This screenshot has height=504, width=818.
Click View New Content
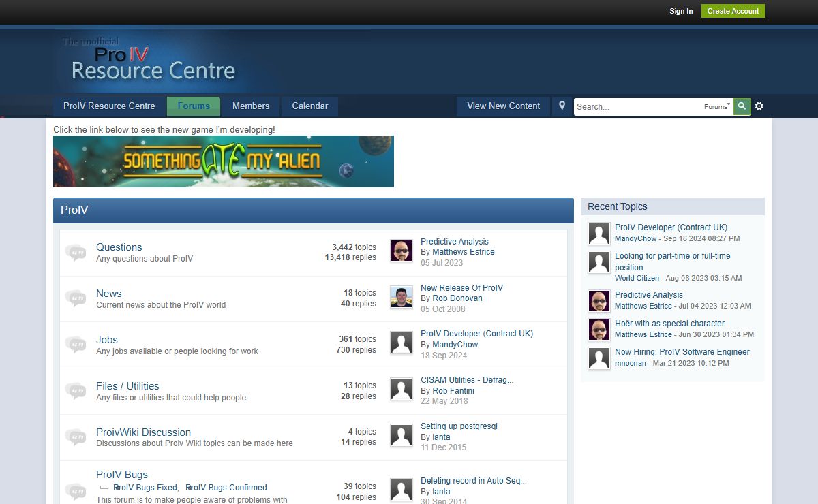click(503, 106)
